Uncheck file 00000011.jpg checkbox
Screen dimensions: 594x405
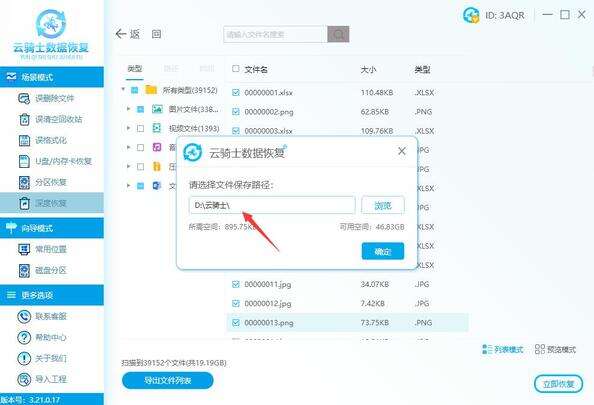[236, 284]
